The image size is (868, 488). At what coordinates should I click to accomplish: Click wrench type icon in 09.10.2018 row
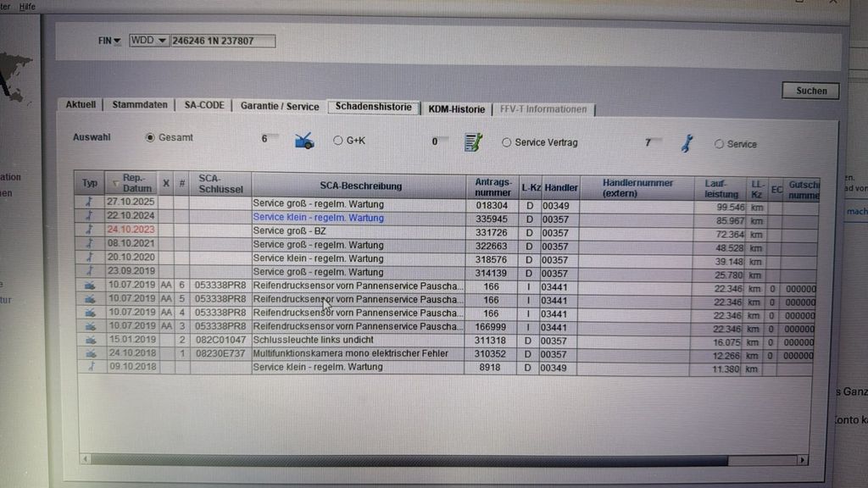[x=92, y=366]
